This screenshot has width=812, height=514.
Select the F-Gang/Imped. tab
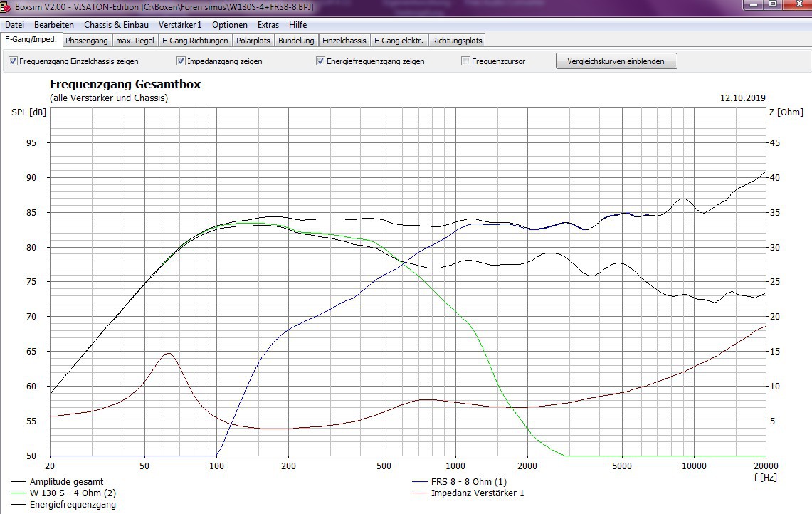31,39
